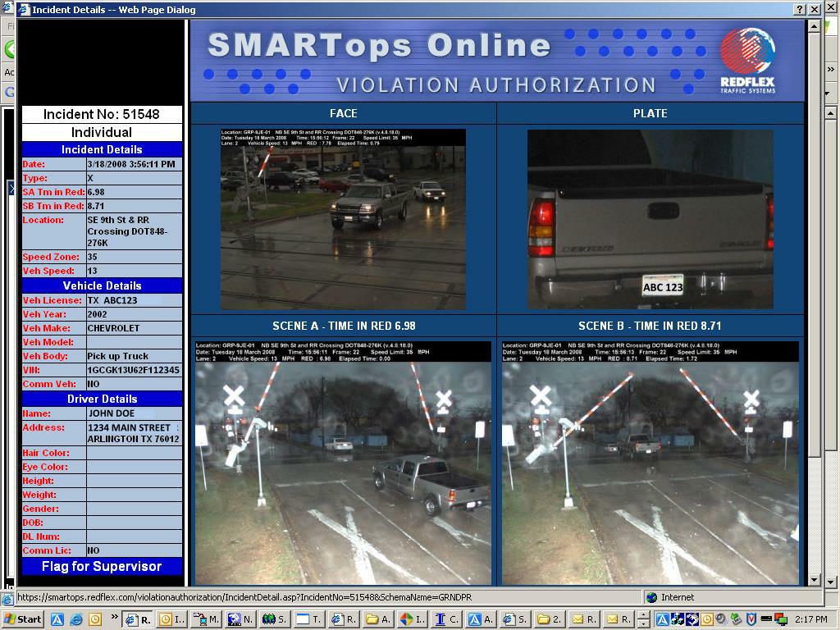The width and height of the screenshot is (840, 630).
Task: Click the SB Tm in Red value 8.71
Action: [96, 206]
